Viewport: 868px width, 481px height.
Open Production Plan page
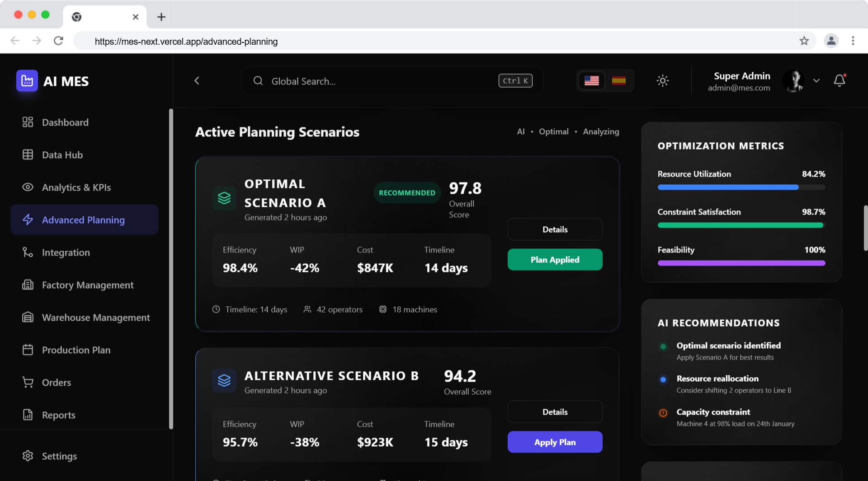(x=85, y=350)
